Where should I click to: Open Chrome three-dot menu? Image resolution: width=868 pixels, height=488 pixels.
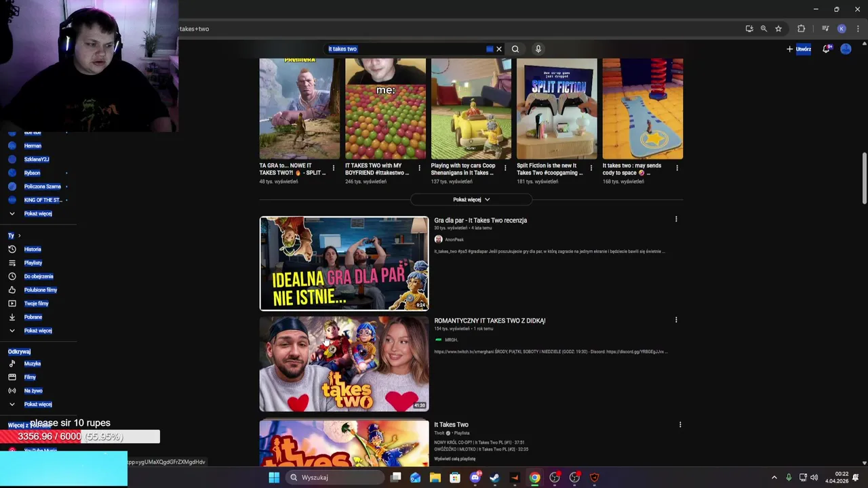click(x=858, y=28)
